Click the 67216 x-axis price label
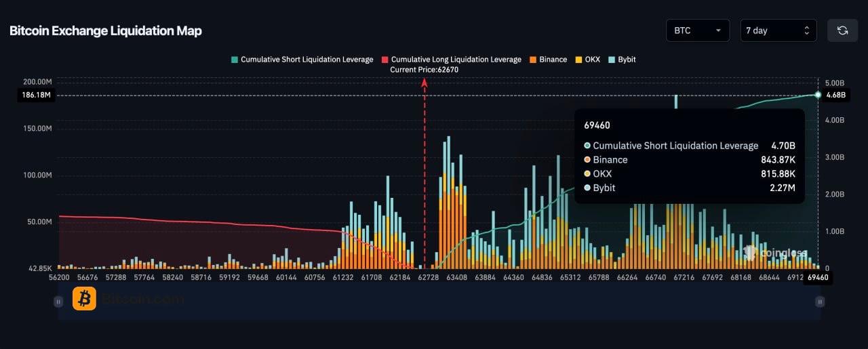The width and height of the screenshot is (868, 349). (x=683, y=277)
